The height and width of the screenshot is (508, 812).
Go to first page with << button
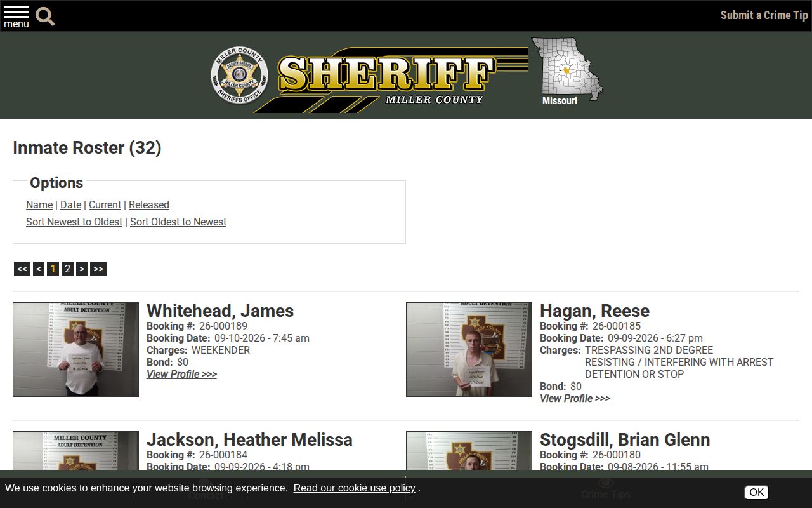pos(22,269)
